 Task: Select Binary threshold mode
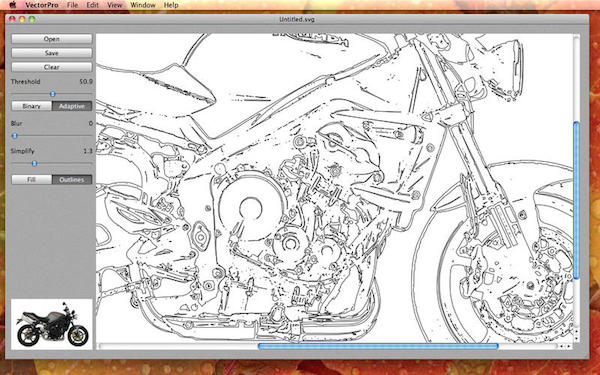(x=31, y=106)
